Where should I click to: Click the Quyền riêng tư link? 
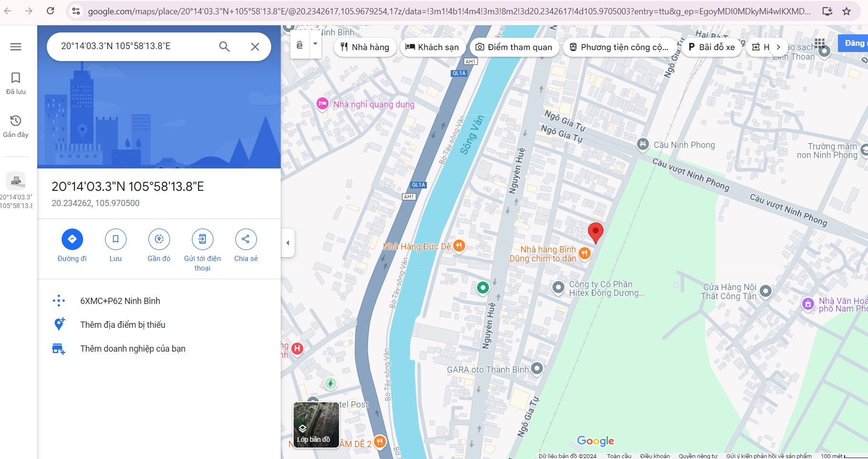click(698, 456)
